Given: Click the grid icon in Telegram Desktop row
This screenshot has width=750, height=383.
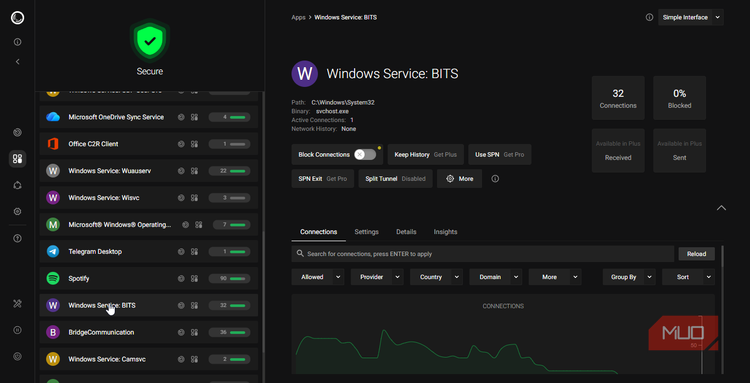Looking at the screenshot, I should point(194,252).
